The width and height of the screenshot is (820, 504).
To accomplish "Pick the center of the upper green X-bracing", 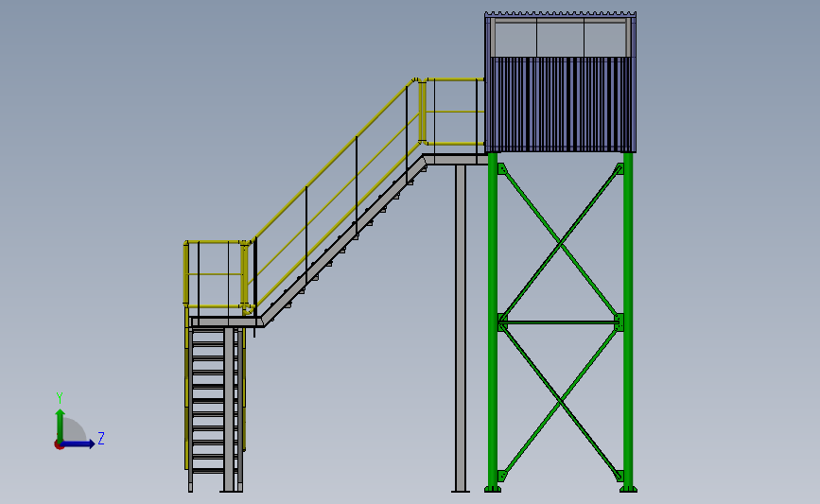I will click(x=560, y=244).
